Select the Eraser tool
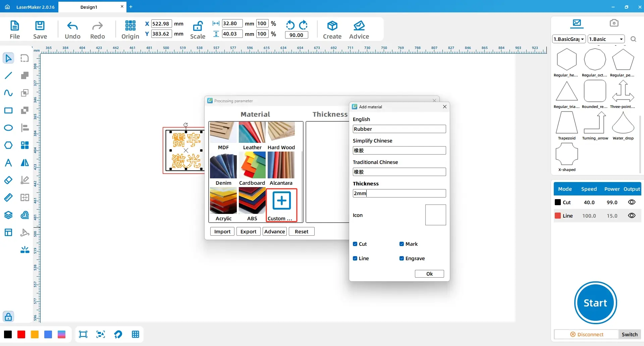Image resolution: width=644 pixels, height=346 pixels. [x=8, y=180]
